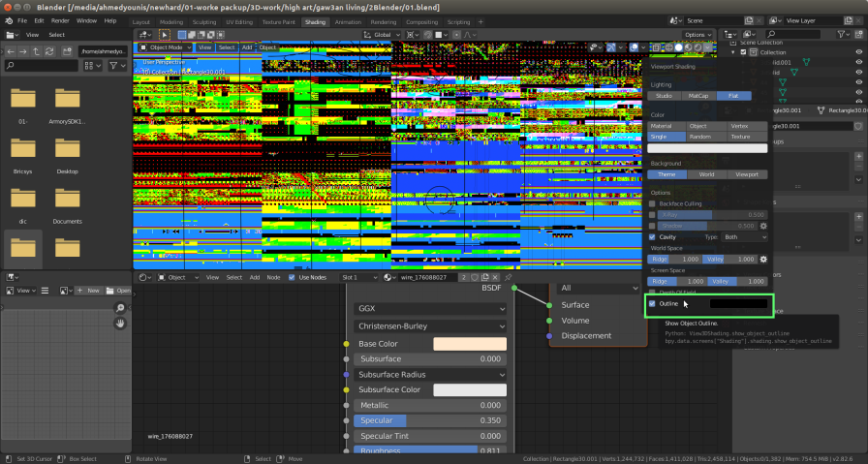
Task: Toggle viewport overlays icon
Action: pos(635,47)
